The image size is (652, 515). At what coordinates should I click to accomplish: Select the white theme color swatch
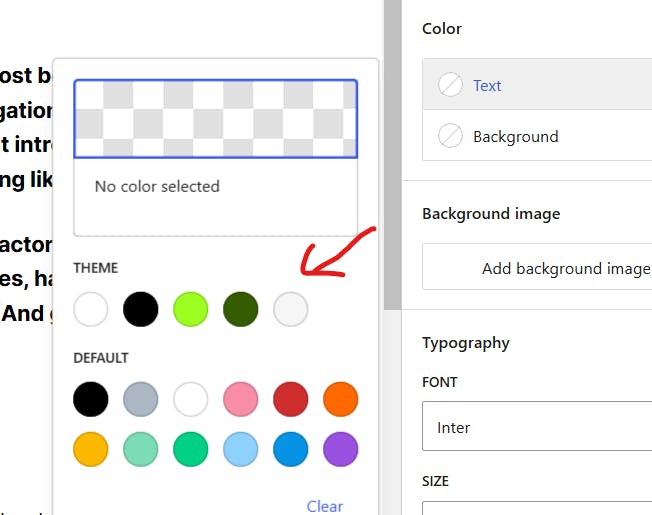click(x=91, y=309)
